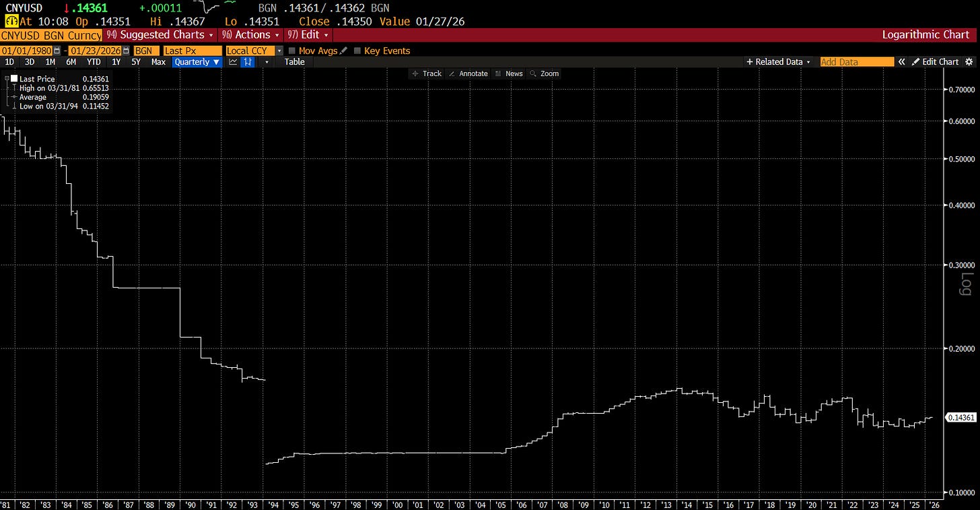
Task: Click the 0.30000 y-axis label
Action: [961, 265]
